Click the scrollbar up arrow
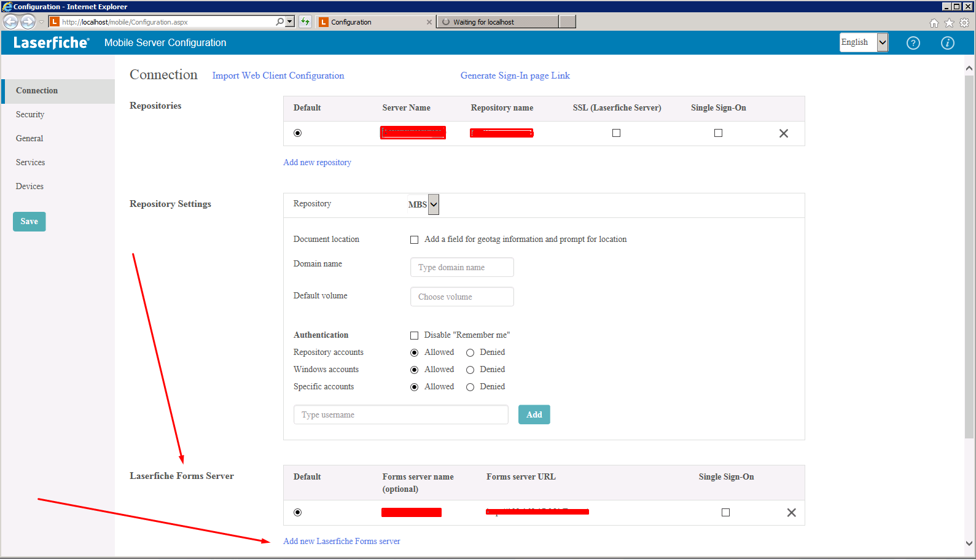This screenshot has width=976, height=560. pyautogui.click(x=969, y=68)
